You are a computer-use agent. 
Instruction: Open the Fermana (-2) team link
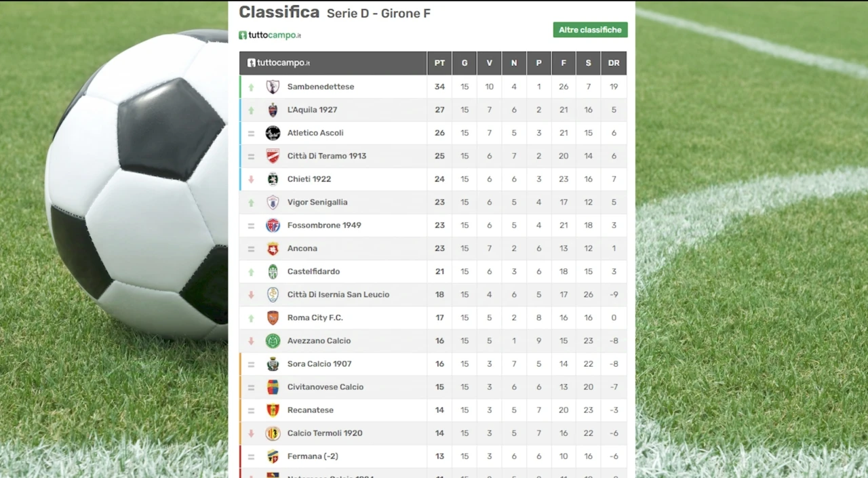(x=313, y=456)
